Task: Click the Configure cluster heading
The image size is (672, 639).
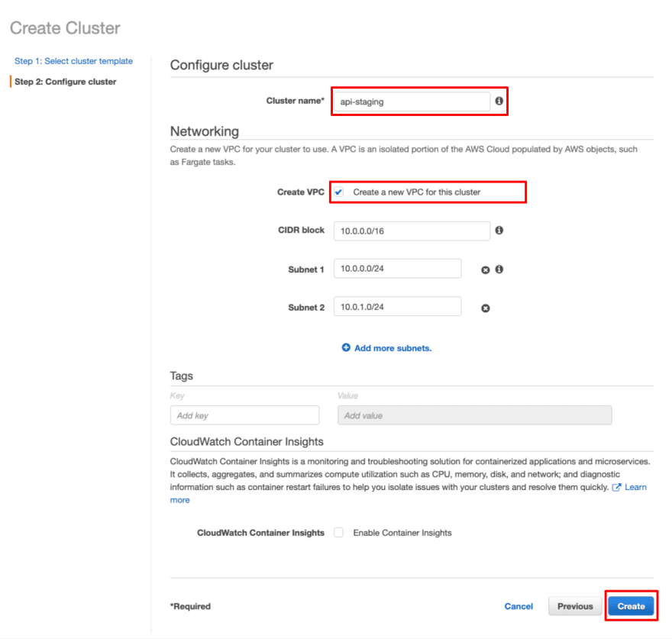Action: click(x=221, y=65)
